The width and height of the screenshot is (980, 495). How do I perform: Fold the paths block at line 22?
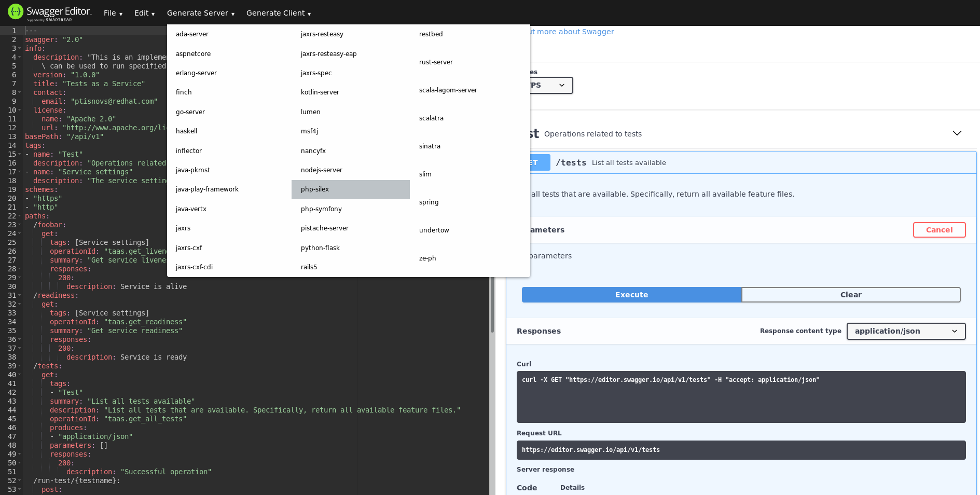[20, 216]
